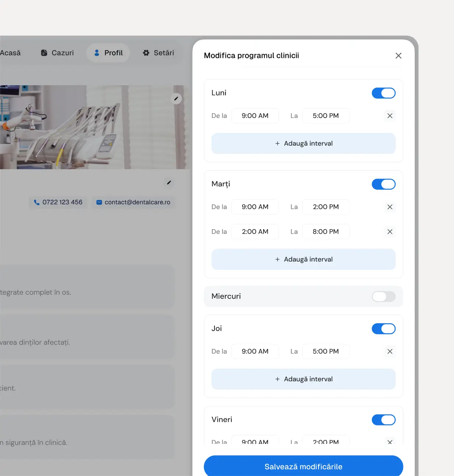Image resolution: width=454 pixels, height=476 pixels.
Task: Click the Vineri day label
Action: [x=222, y=420]
